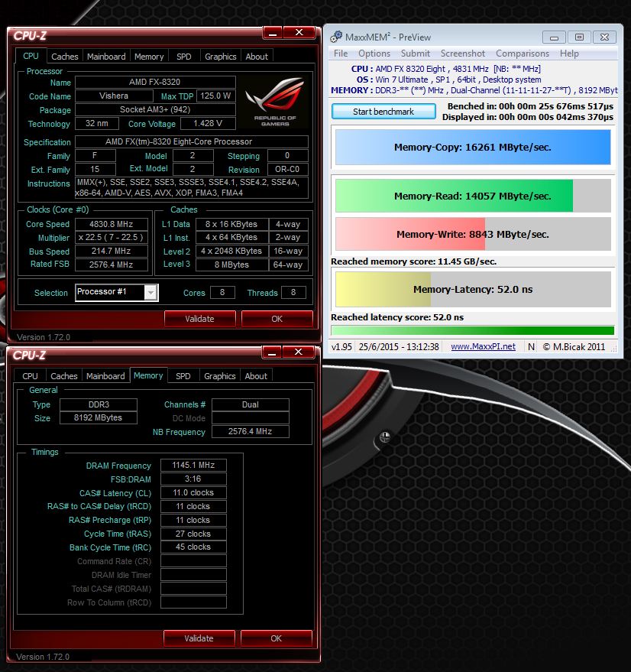Image resolution: width=631 pixels, height=672 pixels.
Task: Open Mainboard tab in lower CPU-Z window
Action: pyautogui.click(x=105, y=376)
